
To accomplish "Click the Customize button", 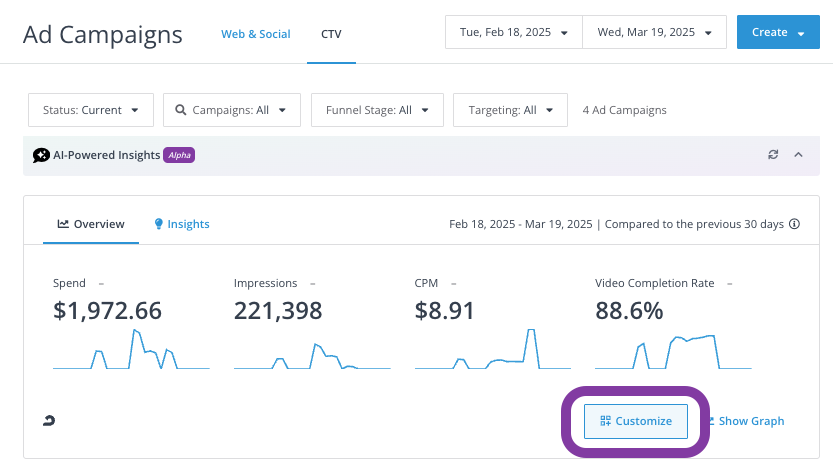I will (636, 421).
